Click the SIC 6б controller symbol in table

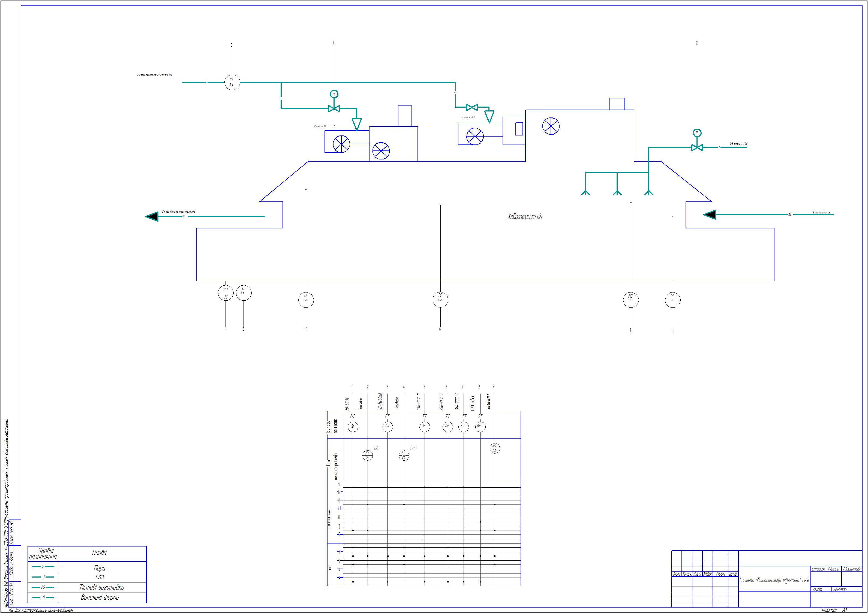click(x=494, y=448)
